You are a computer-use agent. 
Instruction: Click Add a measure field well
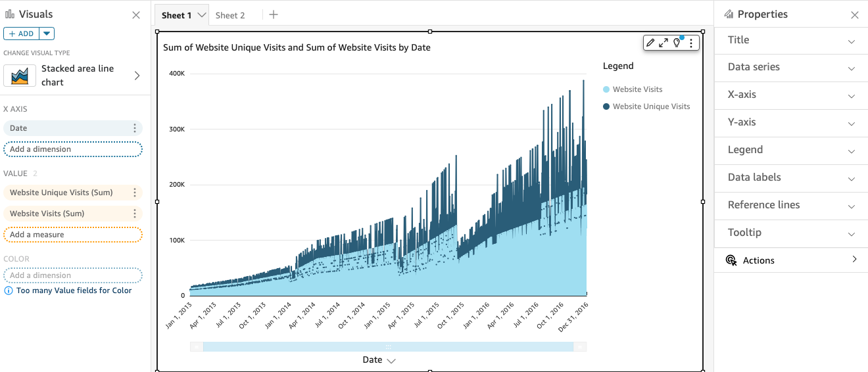(x=73, y=235)
